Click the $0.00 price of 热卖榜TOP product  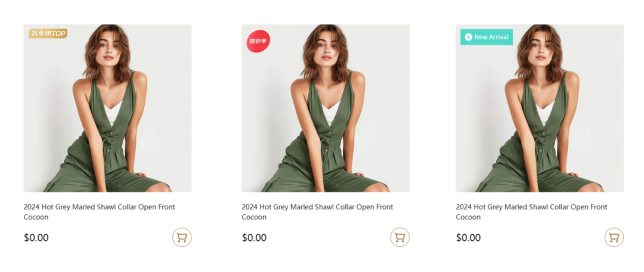[36, 238]
